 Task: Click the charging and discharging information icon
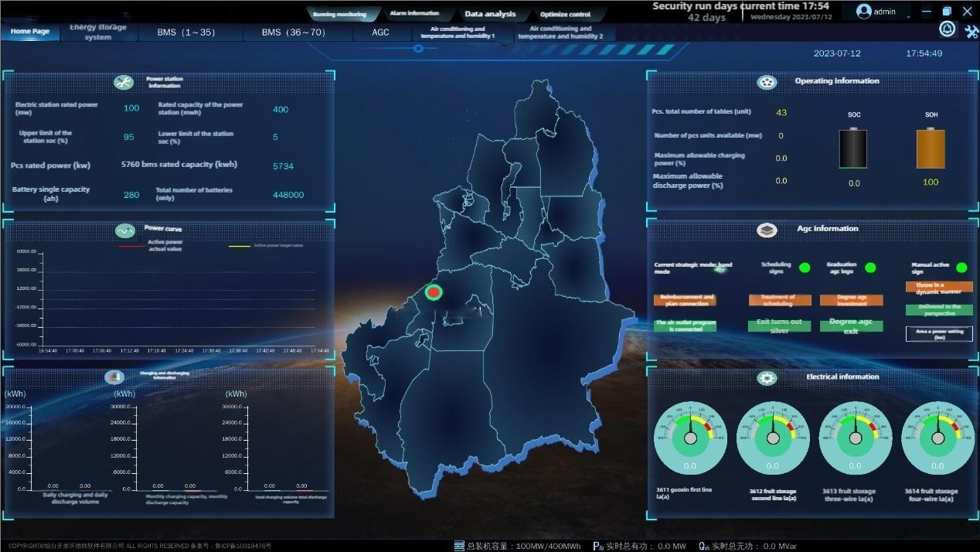pyautogui.click(x=114, y=377)
